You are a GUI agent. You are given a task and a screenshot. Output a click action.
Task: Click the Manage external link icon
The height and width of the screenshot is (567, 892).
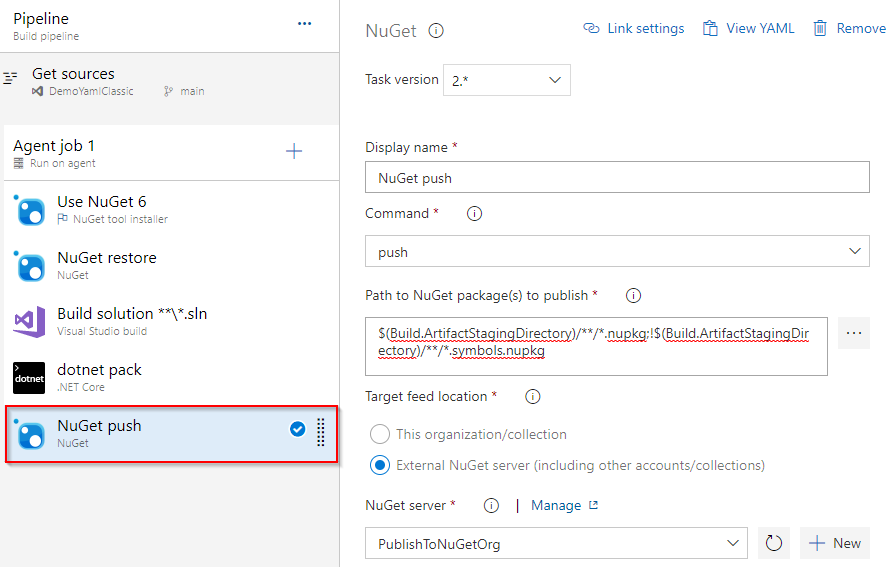(593, 505)
